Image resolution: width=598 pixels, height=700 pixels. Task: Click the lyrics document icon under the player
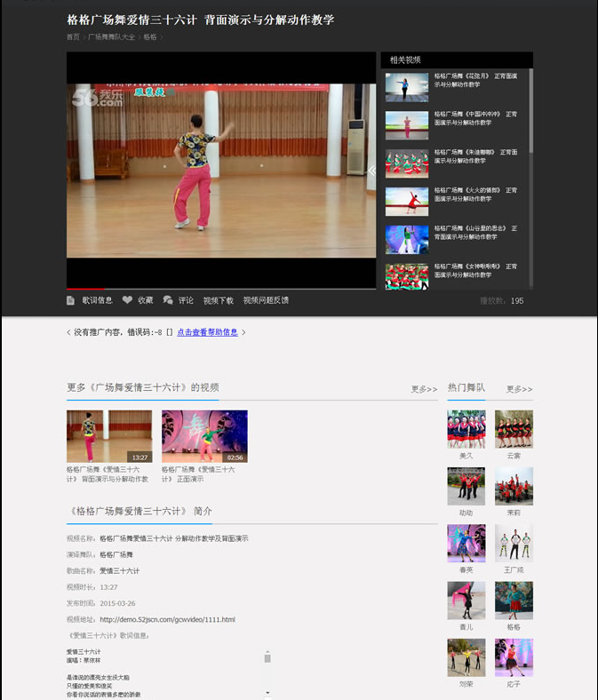(70, 300)
